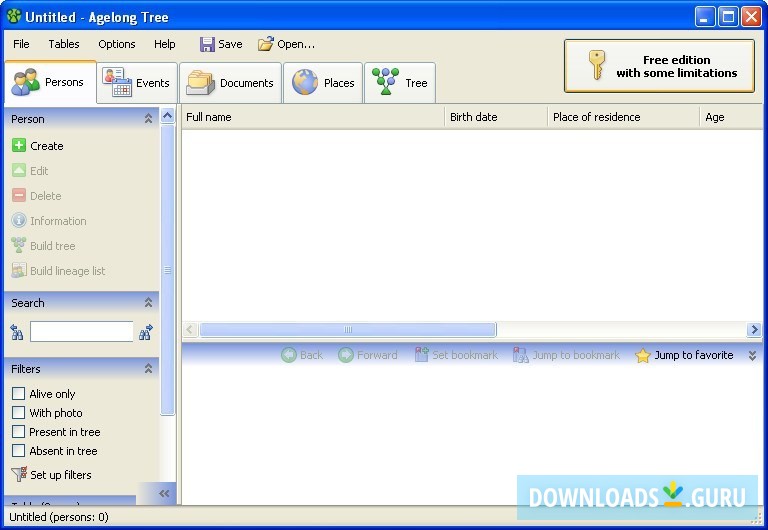Click the sidebar scroll up arrow

[x=168, y=116]
